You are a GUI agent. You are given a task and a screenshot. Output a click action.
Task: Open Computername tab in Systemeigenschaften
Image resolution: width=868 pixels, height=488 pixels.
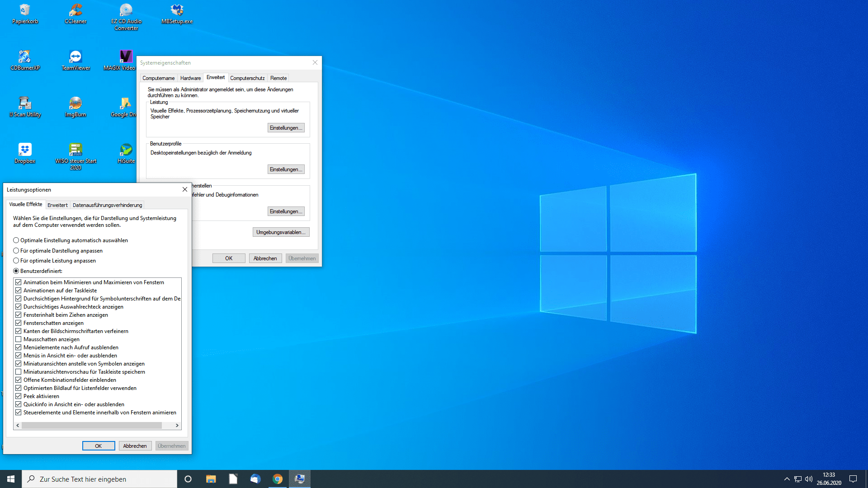158,78
